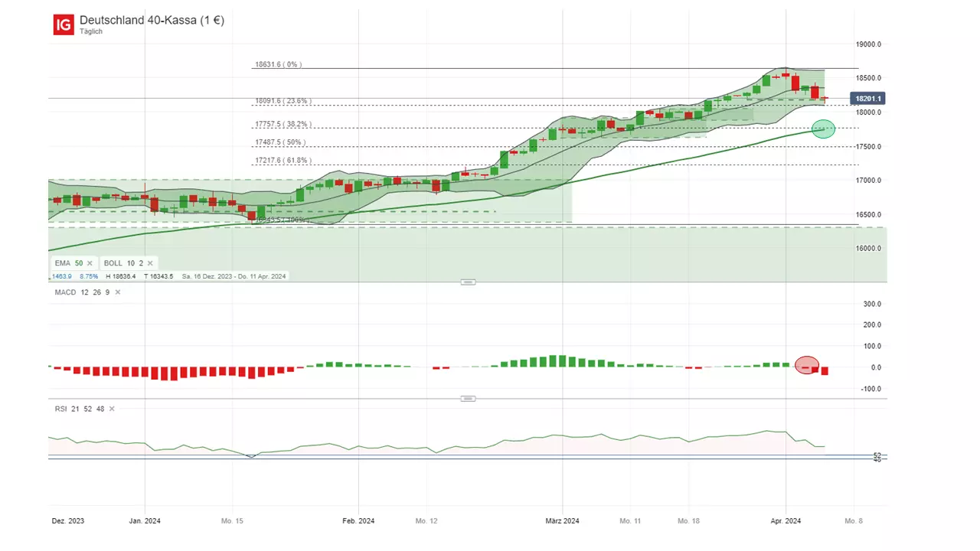The height and width of the screenshot is (551, 980).
Task: Select the green circle marker near EMA line
Action: [823, 129]
